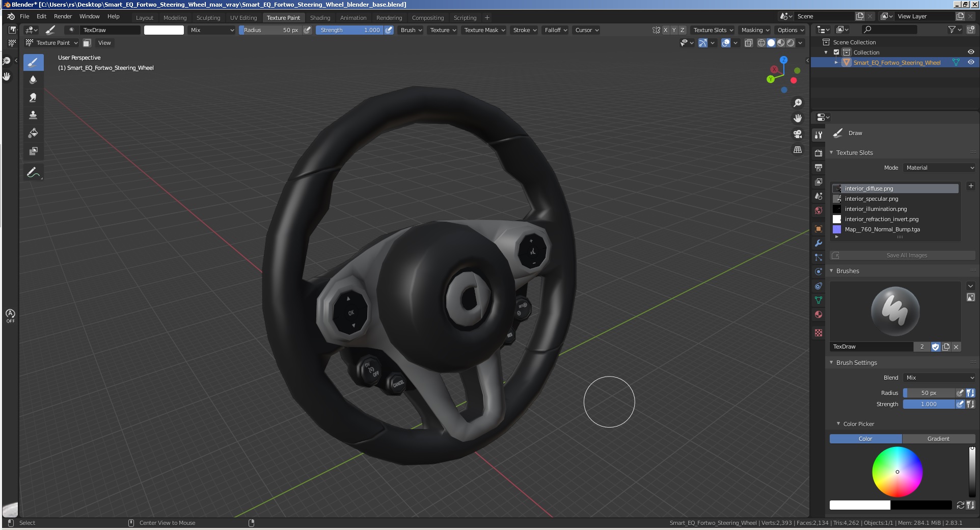Toggle Z axis symmetry
Image resolution: width=980 pixels, height=530 pixels.
683,30
